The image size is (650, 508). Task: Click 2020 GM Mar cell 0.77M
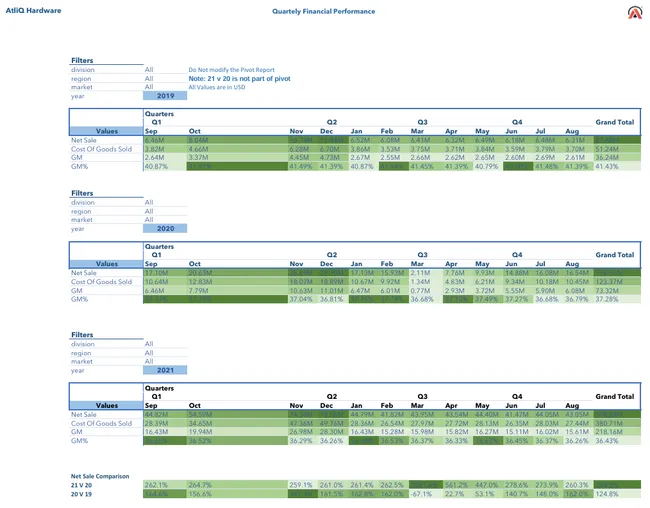pyautogui.click(x=426, y=291)
